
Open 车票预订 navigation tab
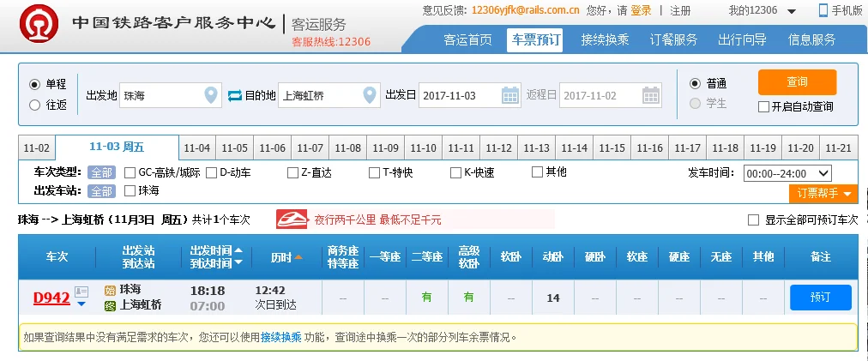tap(534, 39)
